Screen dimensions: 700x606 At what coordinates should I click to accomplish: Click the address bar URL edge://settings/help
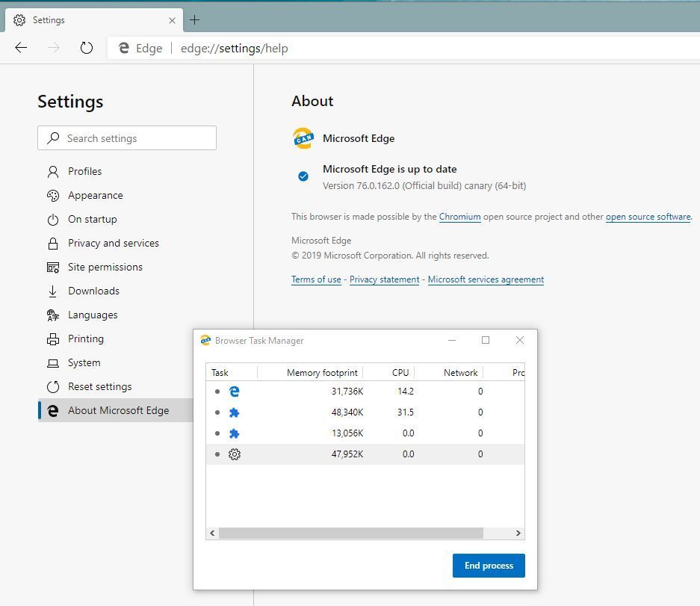pos(235,49)
